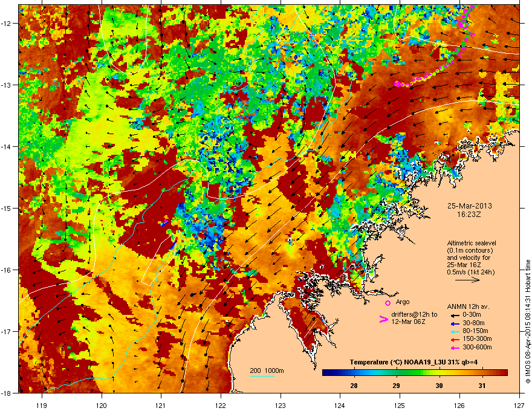Click the dark red end of temperature colorbar
Viewport: 532px width, 411px height.
tap(504, 373)
